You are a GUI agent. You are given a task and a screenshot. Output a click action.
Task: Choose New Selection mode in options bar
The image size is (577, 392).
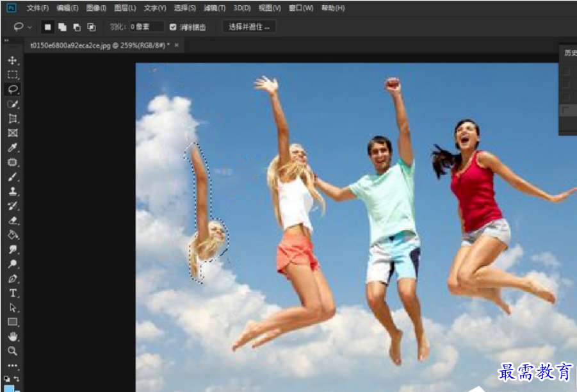tap(47, 27)
